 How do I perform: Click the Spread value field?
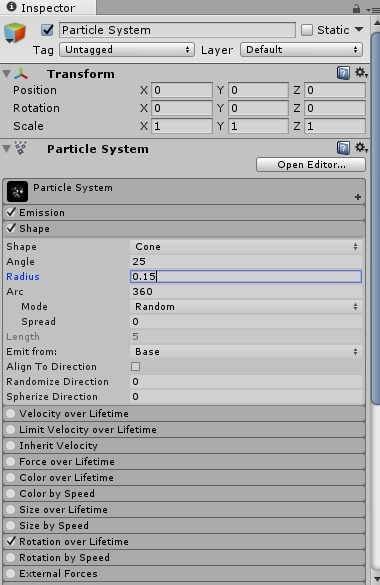(246, 322)
